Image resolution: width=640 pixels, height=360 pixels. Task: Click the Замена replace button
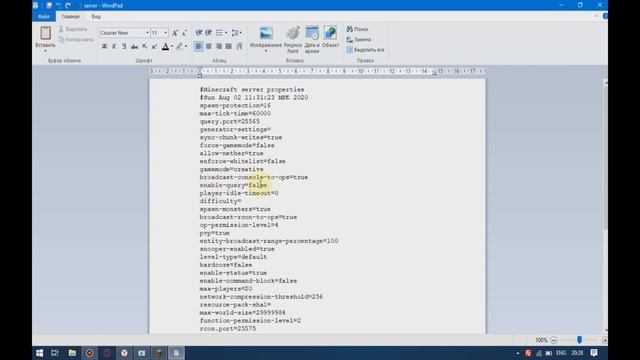[x=359, y=40]
